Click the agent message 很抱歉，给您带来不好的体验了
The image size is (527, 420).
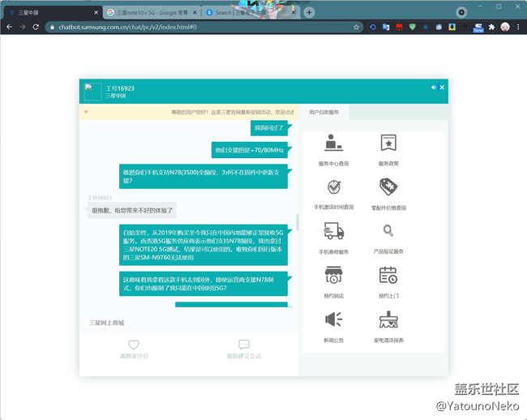pyautogui.click(x=132, y=211)
